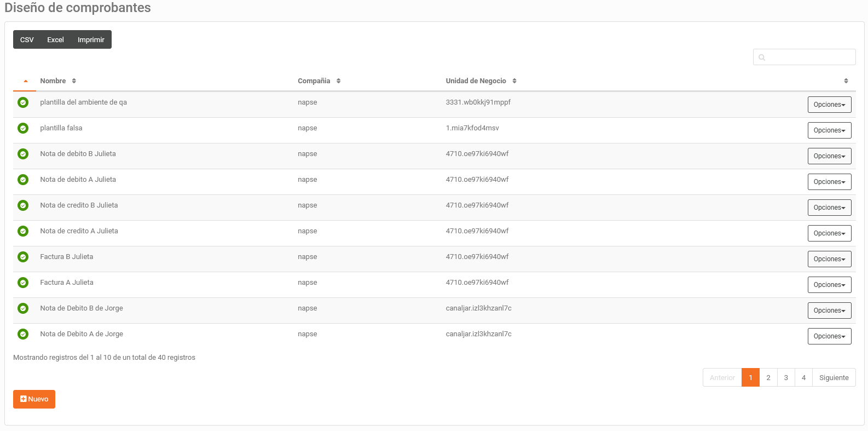Open Opciones menu for Nota de credito B Julieta

(829, 208)
